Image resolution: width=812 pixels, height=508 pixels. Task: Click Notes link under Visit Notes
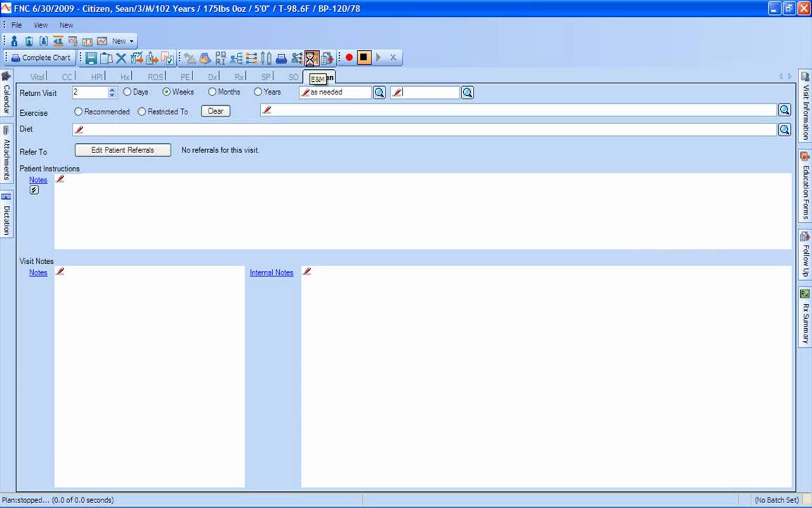click(38, 272)
